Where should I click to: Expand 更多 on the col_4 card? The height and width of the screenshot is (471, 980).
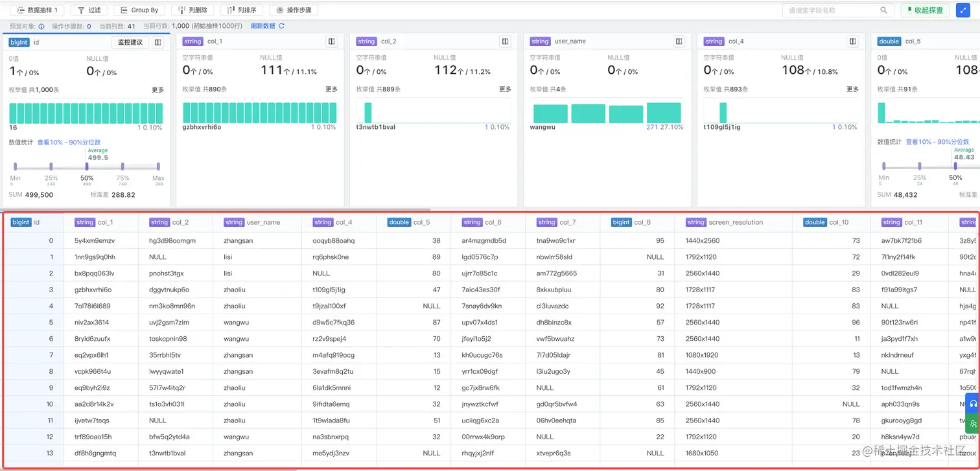click(852, 89)
